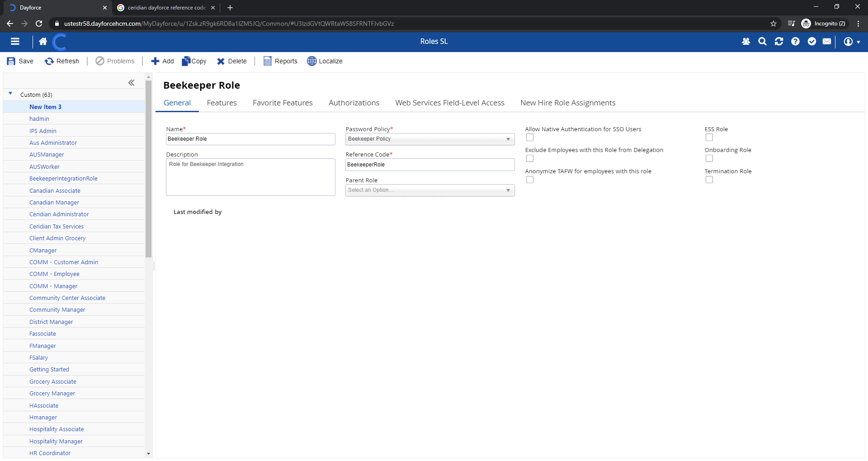The width and height of the screenshot is (868, 461).
Task: Open the help question-mark icon
Action: (795, 42)
